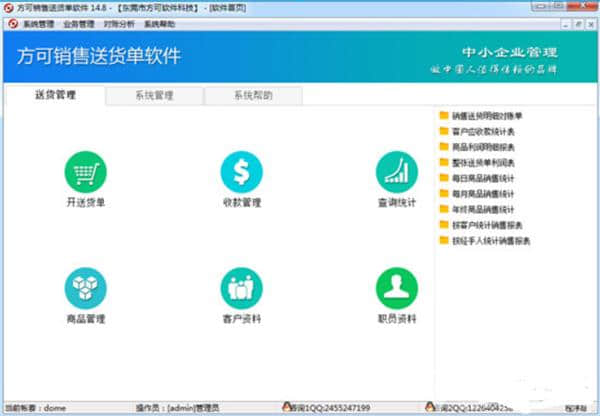600x416 pixels.
Task: Select the 商品利润明细报表 item
Action: click(482, 147)
